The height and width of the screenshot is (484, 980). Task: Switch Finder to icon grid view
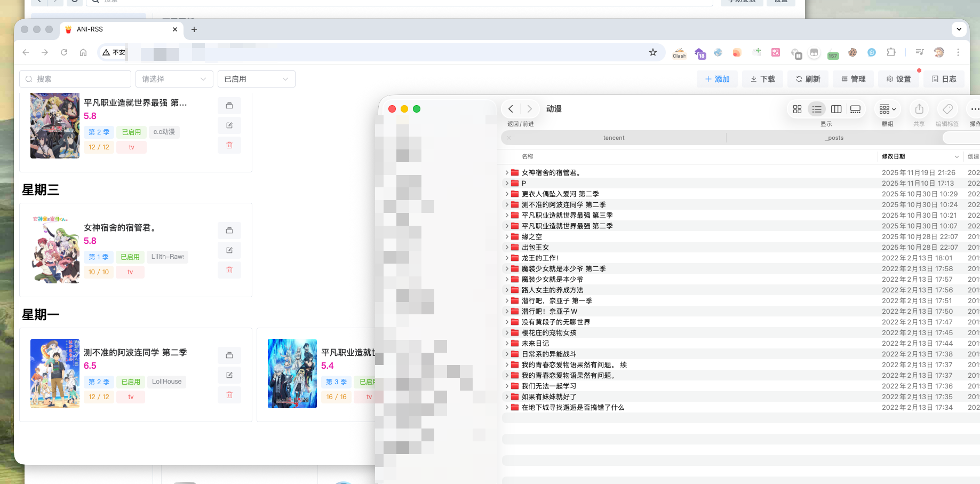(797, 109)
